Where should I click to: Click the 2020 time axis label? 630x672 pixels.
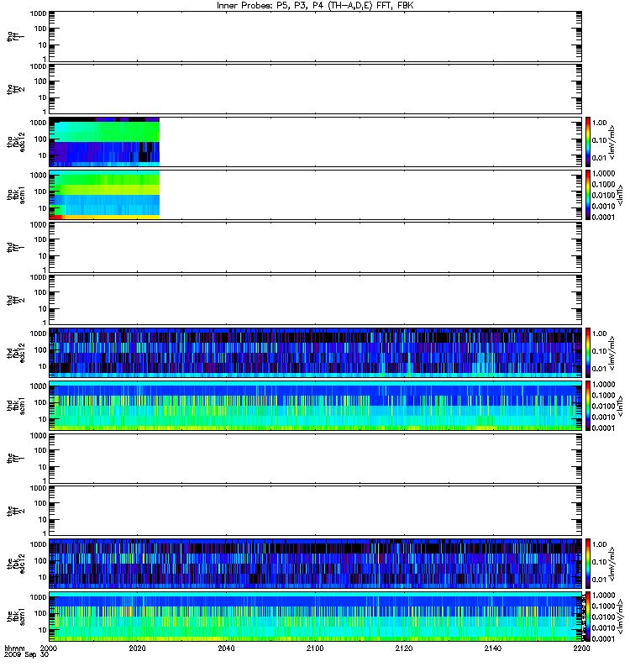tap(138, 648)
